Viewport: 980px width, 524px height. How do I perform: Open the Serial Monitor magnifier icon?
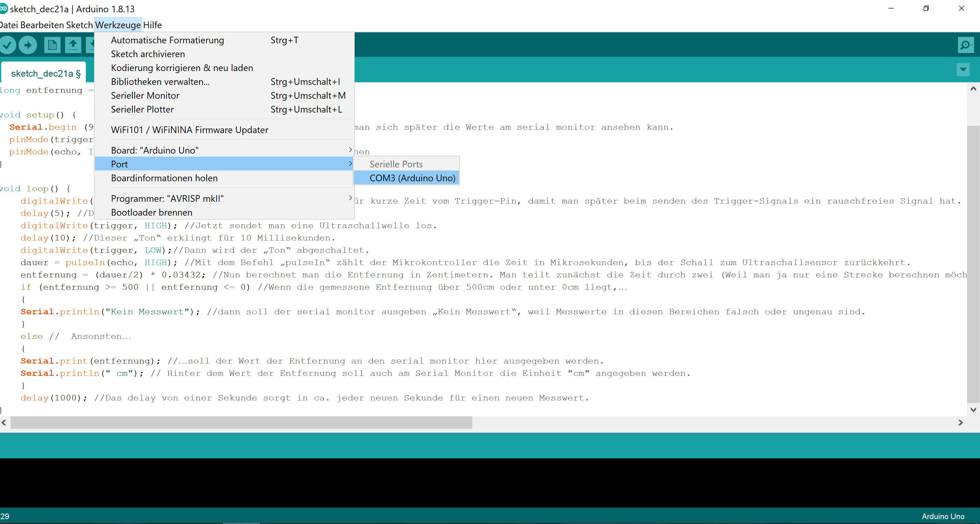[966, 45]
